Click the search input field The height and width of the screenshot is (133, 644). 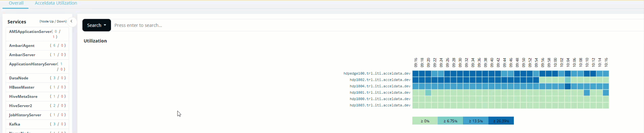click(x=377, y=25)
